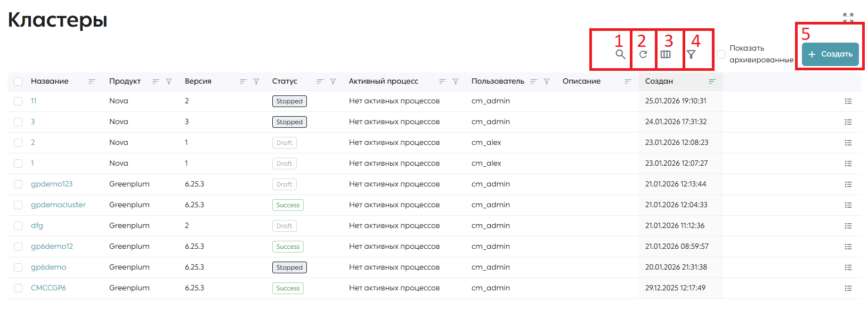The width and height of the screenshot is (868, 309).
Task: Click the Stopped status badge of gp6demo
Action: pyautogui.click(x=289, y=267)
